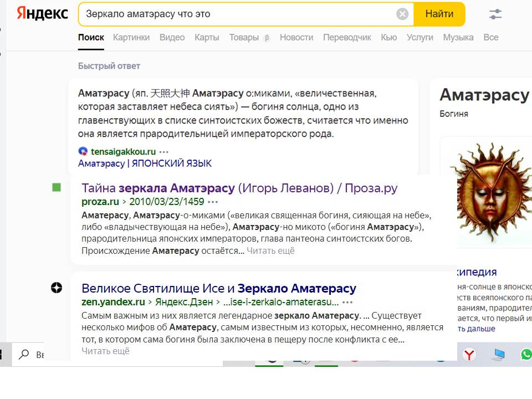Viewport: 532px width, 399px height.
Task: Switch to the Картинки tab
Action: pyautogui.click(x=131, y=37)
